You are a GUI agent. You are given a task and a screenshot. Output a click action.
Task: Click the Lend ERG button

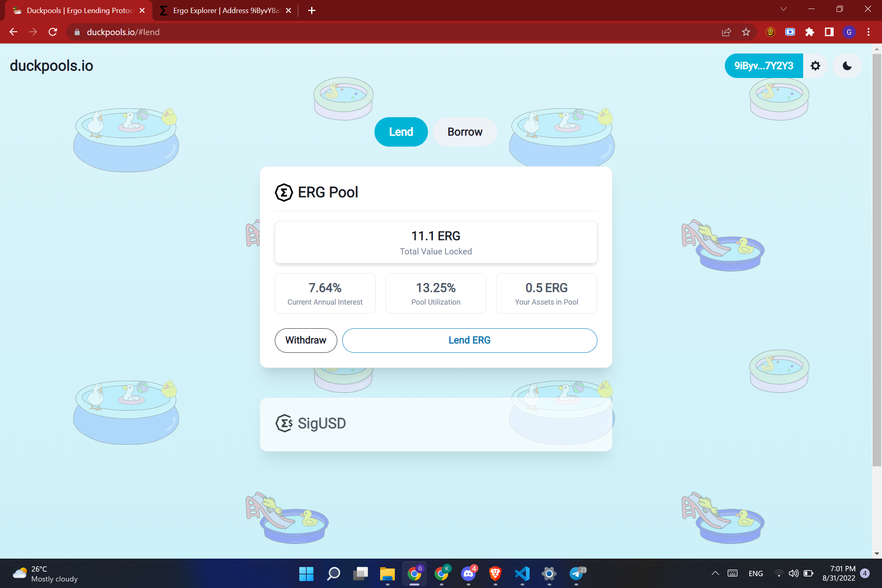(469, 340)
